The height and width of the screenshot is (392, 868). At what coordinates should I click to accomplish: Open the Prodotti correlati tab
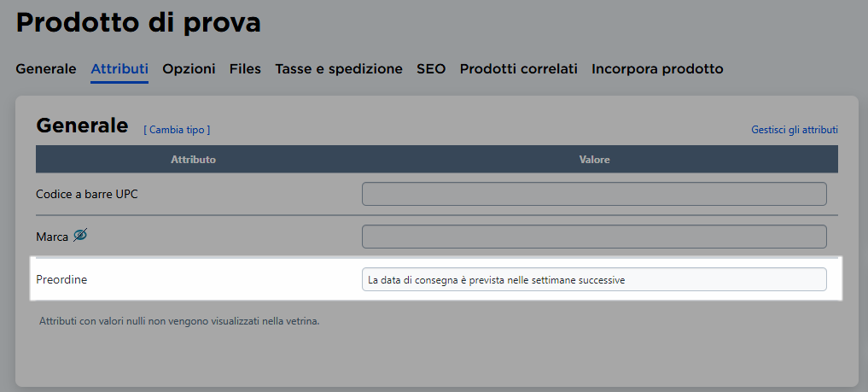tap(519, 69)
